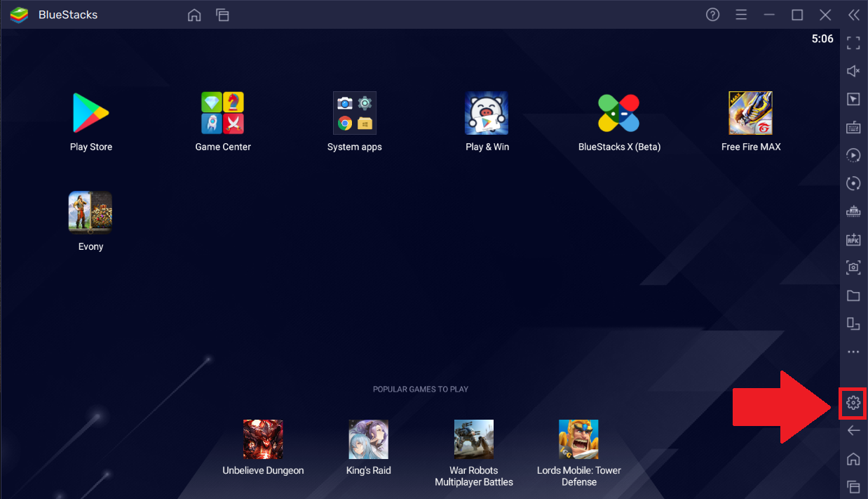This screenshot has width=868, height=499.
Task: Click the 5:06 clock display
Action: pyautogui.click(x=822, y=39)
